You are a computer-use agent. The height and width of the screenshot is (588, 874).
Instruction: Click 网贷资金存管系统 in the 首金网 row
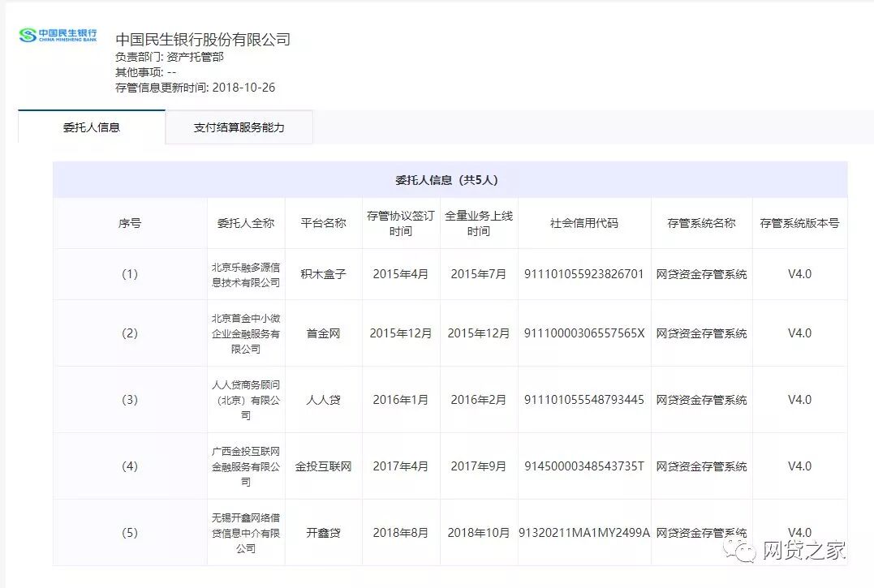point(702,333)
